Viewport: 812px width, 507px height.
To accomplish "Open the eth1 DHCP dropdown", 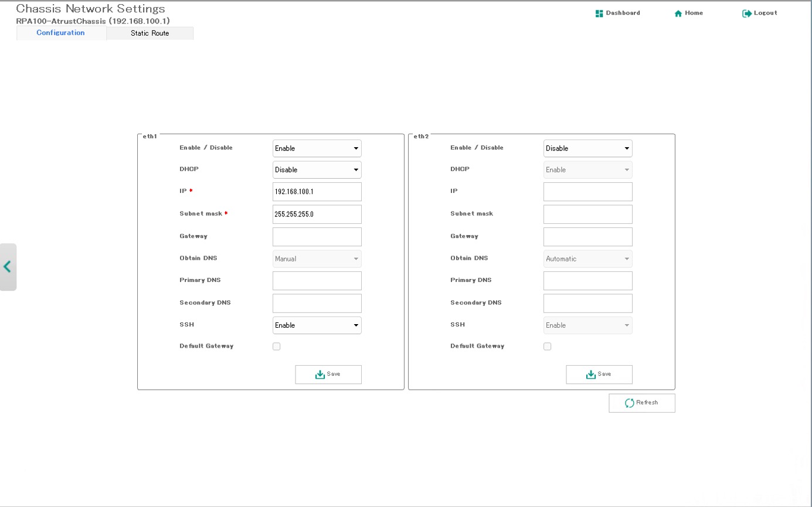I will click(x=317, y=170).
